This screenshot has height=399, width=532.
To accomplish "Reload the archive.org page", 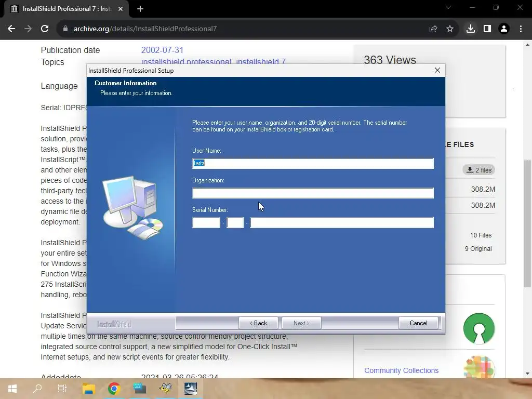I will click(x=45, y=29).
